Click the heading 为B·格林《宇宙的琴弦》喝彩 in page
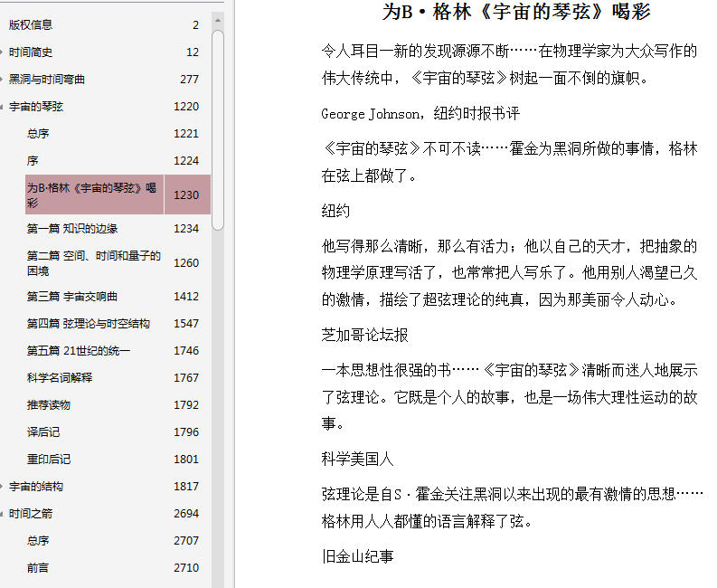717x588 pixels. pos(516,12)
